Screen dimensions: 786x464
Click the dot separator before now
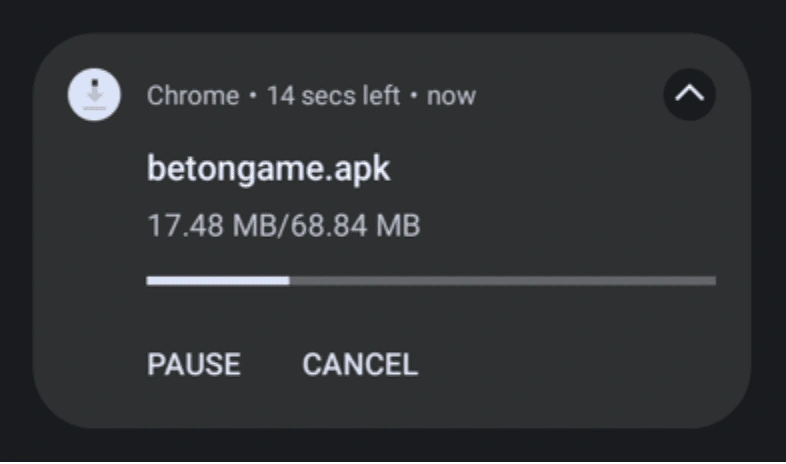coord(414,95)
